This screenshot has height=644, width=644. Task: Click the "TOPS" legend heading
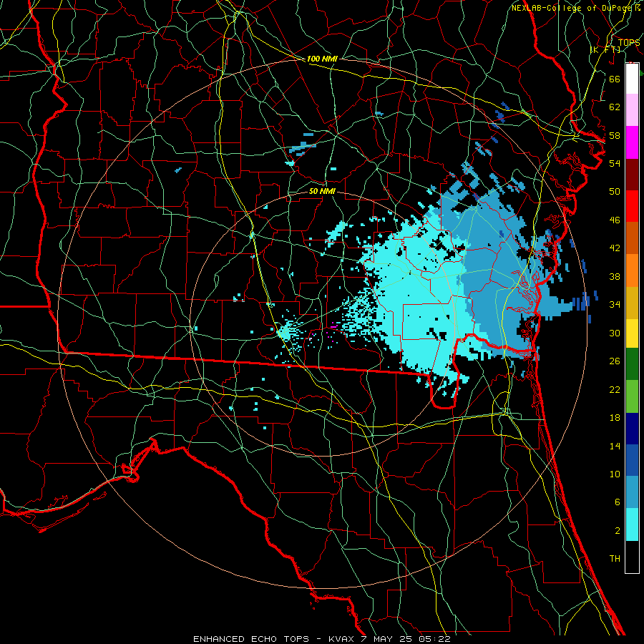tap(629, 43)
